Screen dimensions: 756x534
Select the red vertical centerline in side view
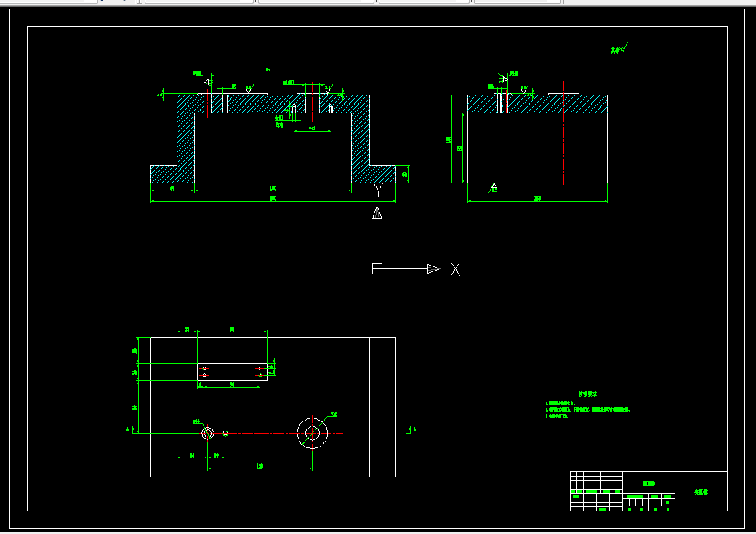[x=563, y=132]
